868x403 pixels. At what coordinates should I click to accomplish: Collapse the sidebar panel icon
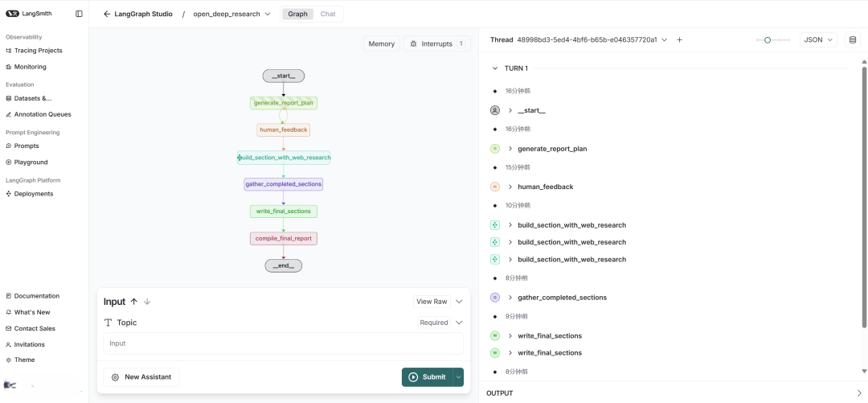pyautogui.click(x=79, y=14)
